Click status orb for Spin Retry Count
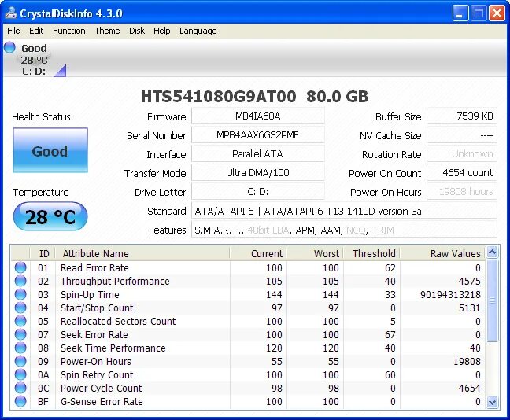The width and height of the screenshot is (510, 420). (x=20, y=374)
